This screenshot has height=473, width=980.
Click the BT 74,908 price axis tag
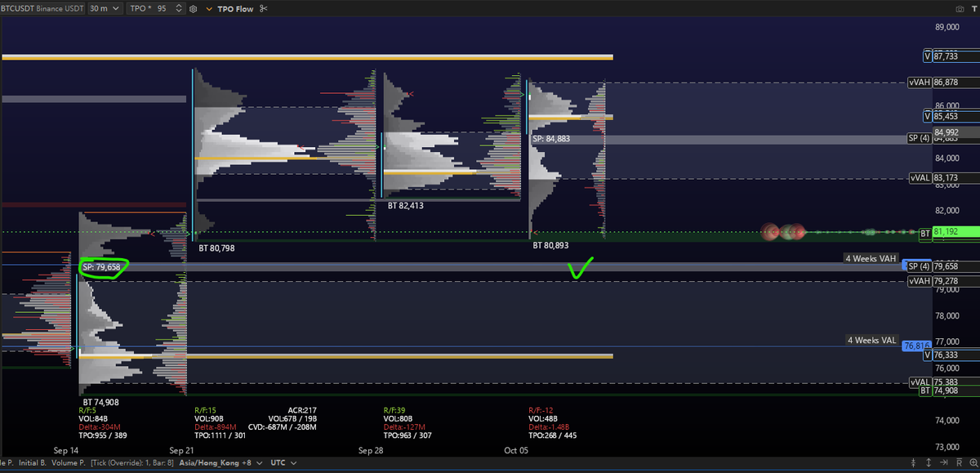(948, 391)
